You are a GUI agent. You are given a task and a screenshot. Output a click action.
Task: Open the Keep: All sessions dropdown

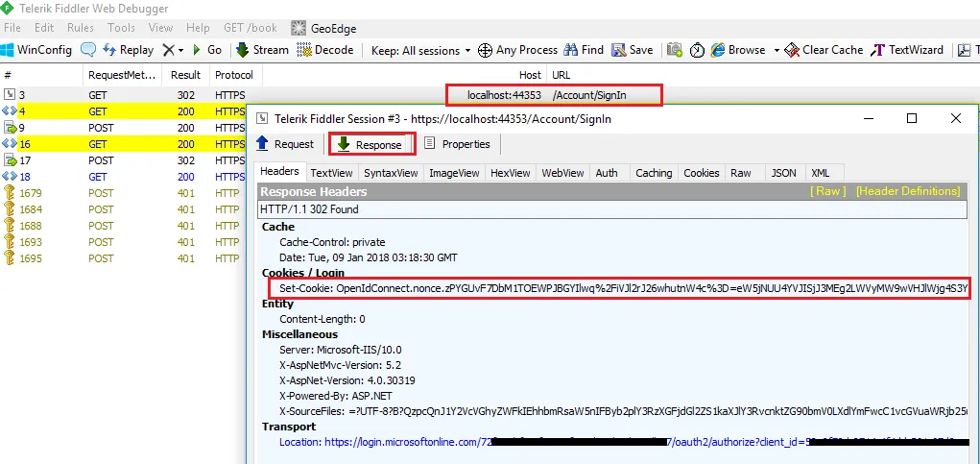[x=420, y=50]
